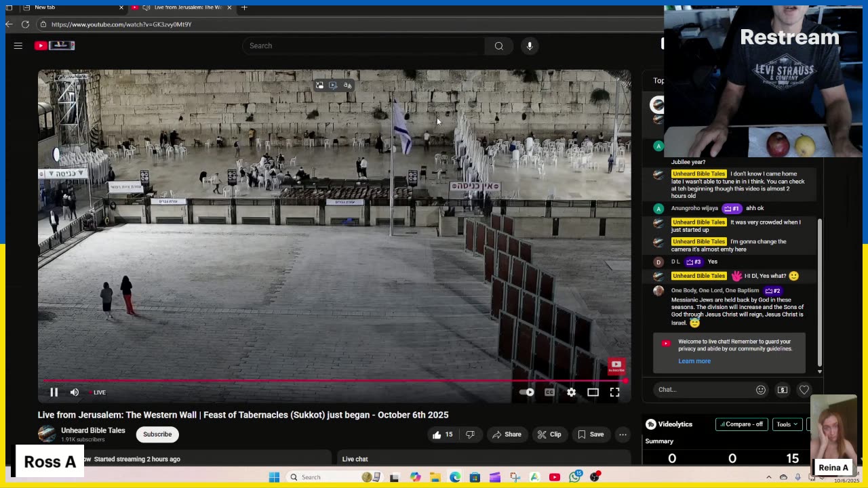Toggle Videolytics Compare - off button
This screenshot has width=868, height=488.
coord(741,424)
